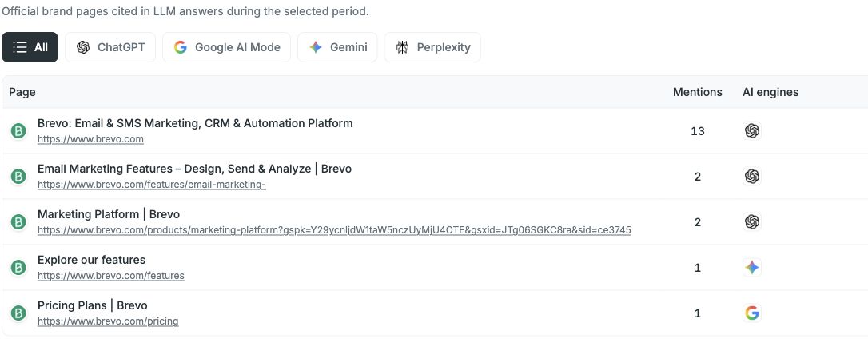The height and width of the screenshot is (339, 868).
Task: Show only Perplexity citations
Action: (x=432, y=47)
